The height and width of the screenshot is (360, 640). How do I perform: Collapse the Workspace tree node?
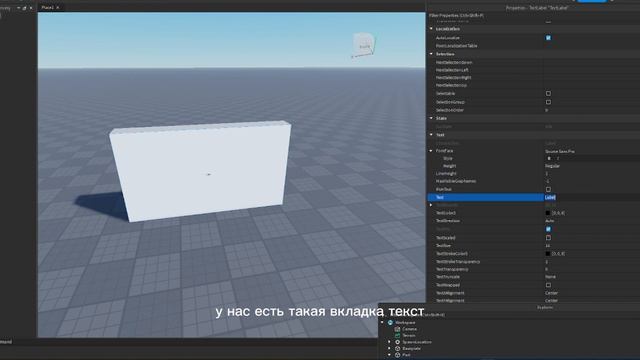[382, 322]
